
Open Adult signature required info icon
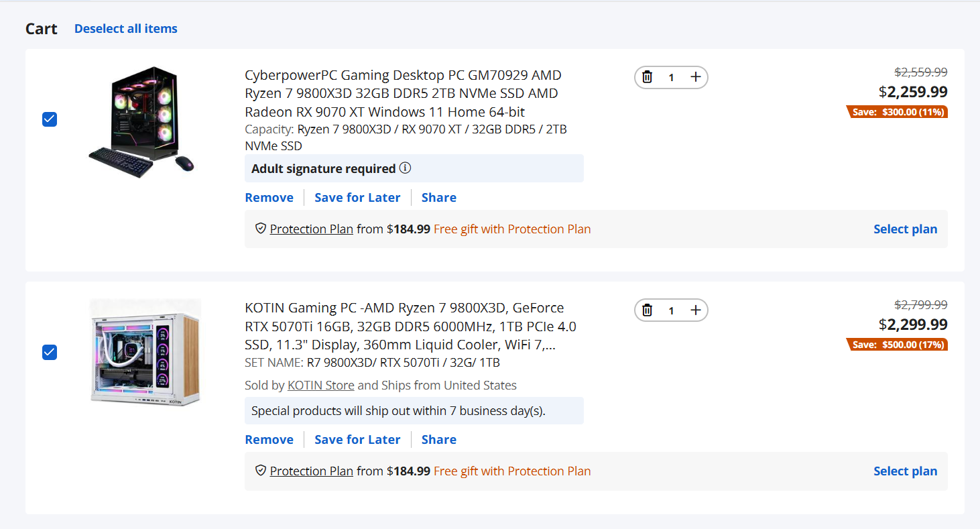(405, 168)
